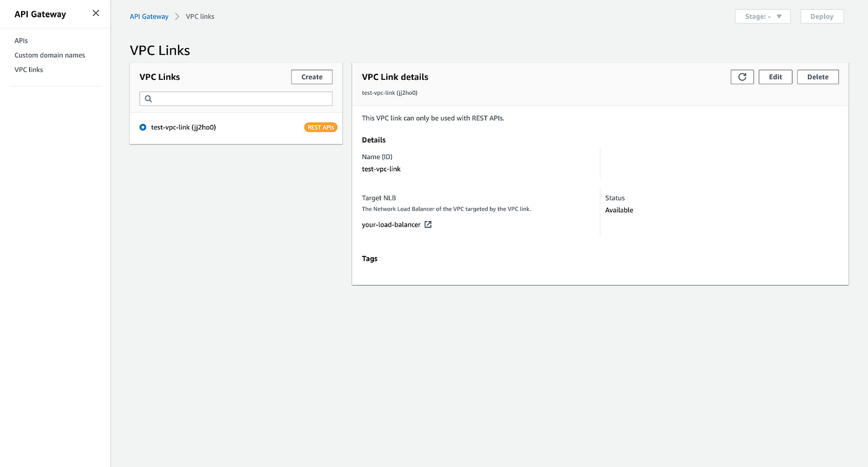Open APIs in the sidebar

pyautogui.click(x=21, y=41)
